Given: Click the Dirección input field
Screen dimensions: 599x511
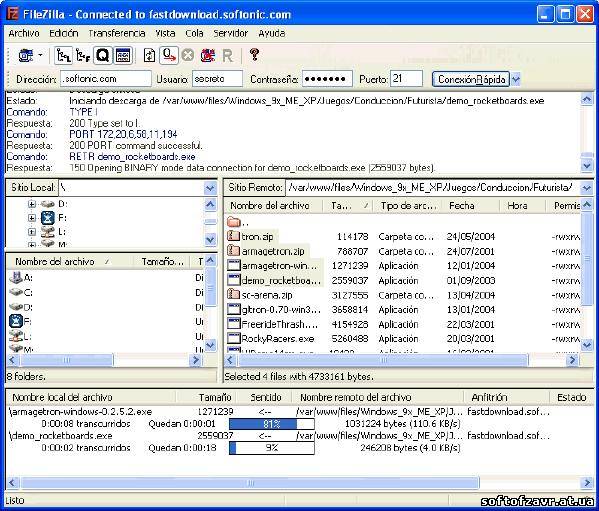Looking at the screenshot, I should (x=106, y=79).
